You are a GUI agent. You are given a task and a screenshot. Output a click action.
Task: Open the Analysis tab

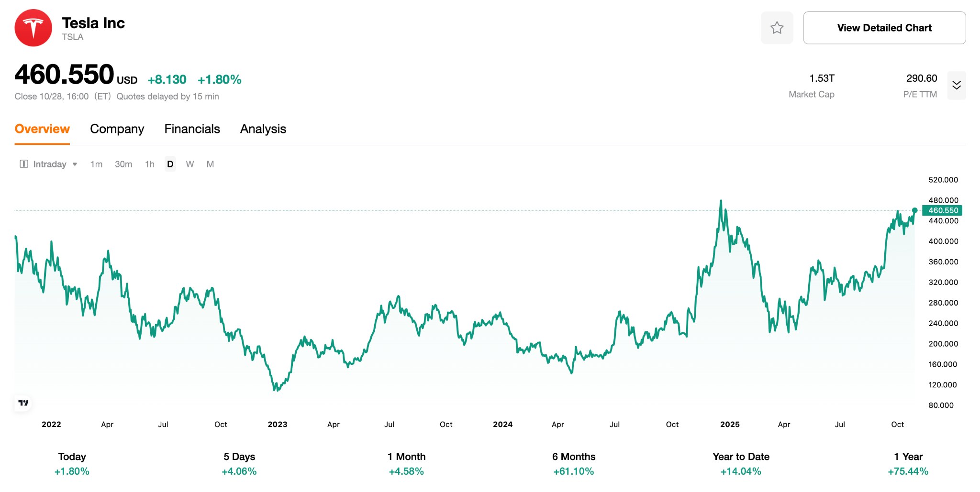click(263, 129)
